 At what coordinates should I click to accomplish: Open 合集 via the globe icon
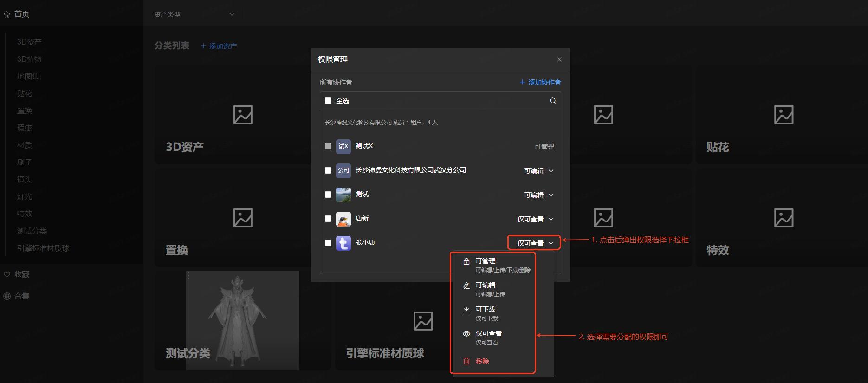(7, 296)
